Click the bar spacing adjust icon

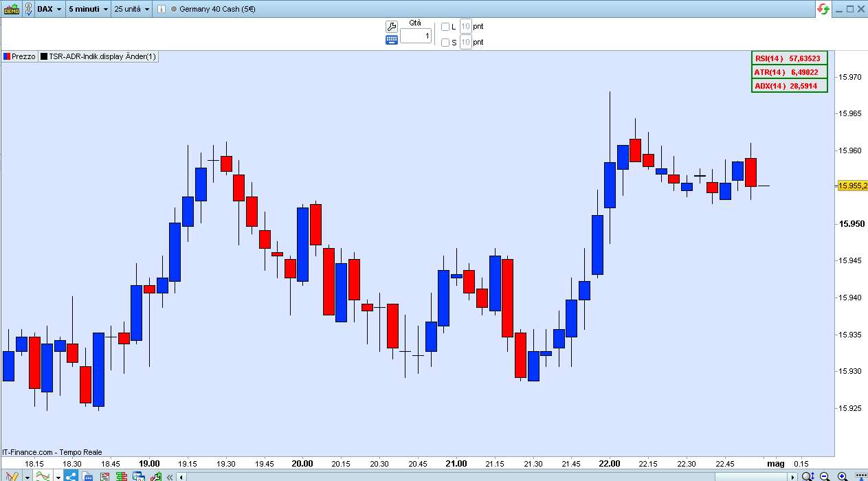[x=860, y=476]
